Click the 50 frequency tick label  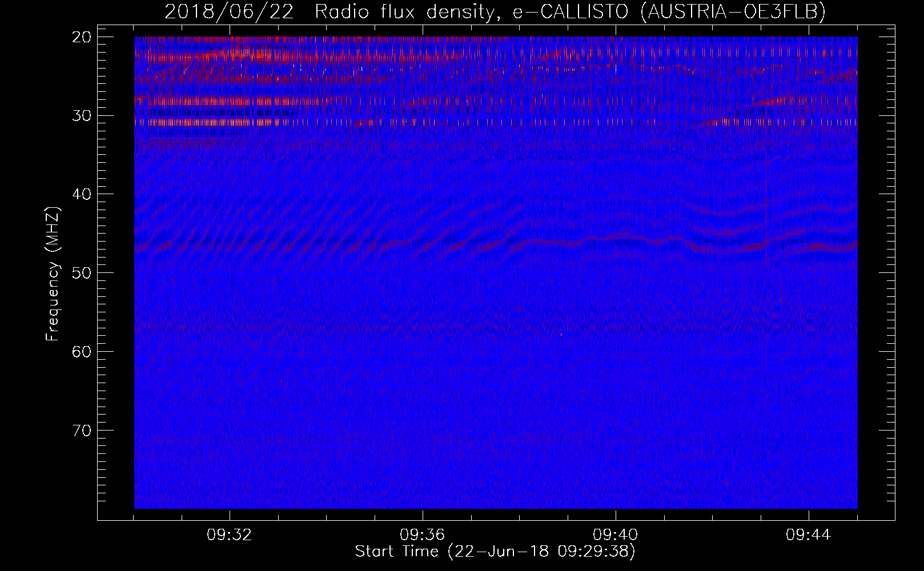pos(82,273)
